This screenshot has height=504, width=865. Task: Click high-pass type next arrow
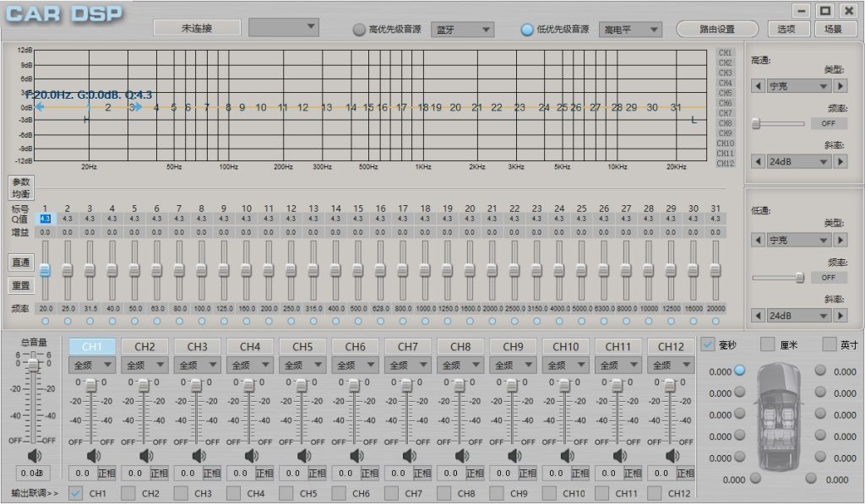tap(841, 86)
